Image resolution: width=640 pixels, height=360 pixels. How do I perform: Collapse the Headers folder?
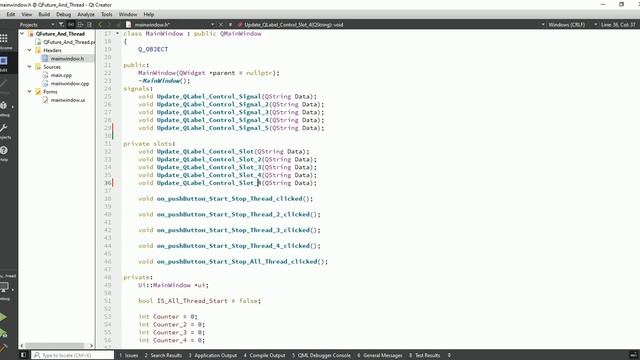[29, 50]
